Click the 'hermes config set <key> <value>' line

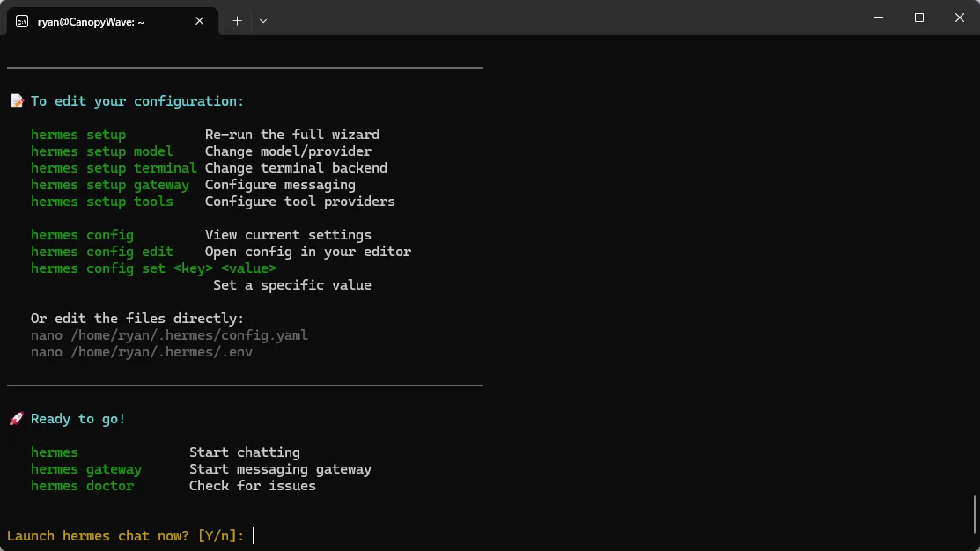point(154,268)
